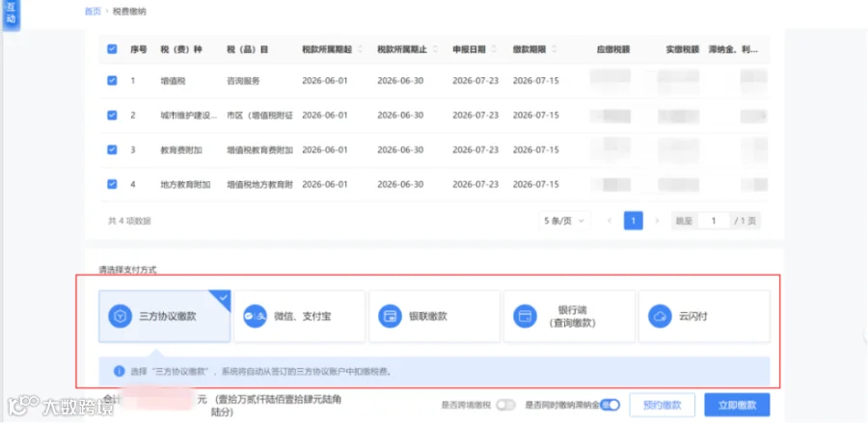This screenshot has width=868, height=423.
Task: Turn off 是否同时缴纳滞纳金 switch
Action: pos(610,405)
